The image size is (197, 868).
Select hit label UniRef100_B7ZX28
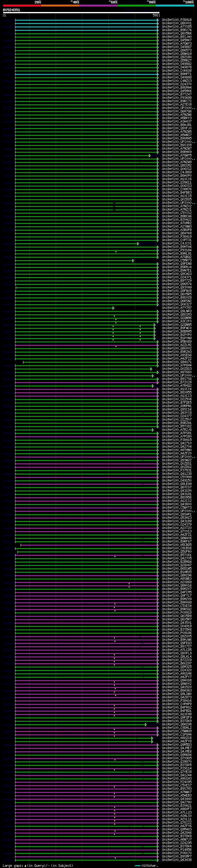177,382
